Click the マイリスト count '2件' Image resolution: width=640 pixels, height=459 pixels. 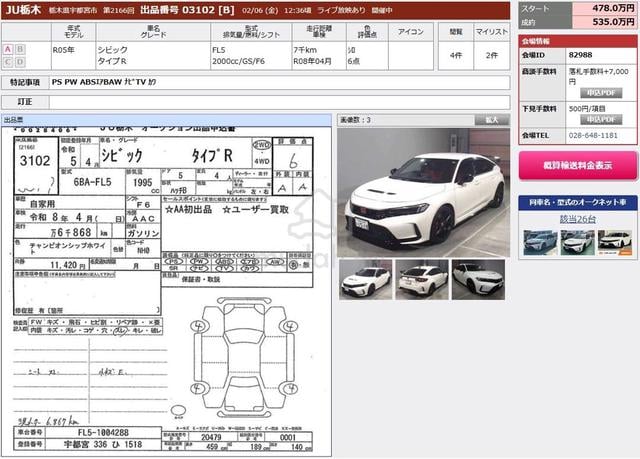(x=491, y=55)
